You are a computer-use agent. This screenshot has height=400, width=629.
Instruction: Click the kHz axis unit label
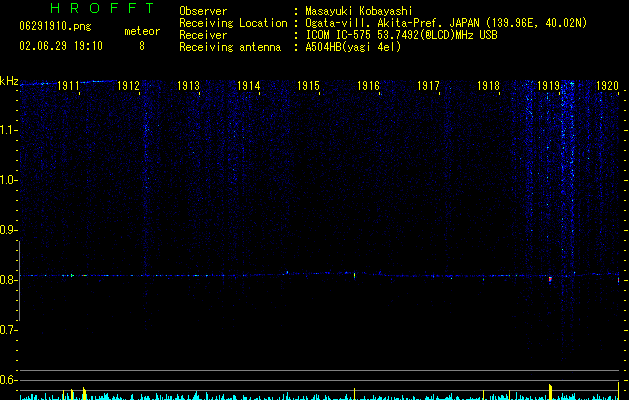(9, 81)
